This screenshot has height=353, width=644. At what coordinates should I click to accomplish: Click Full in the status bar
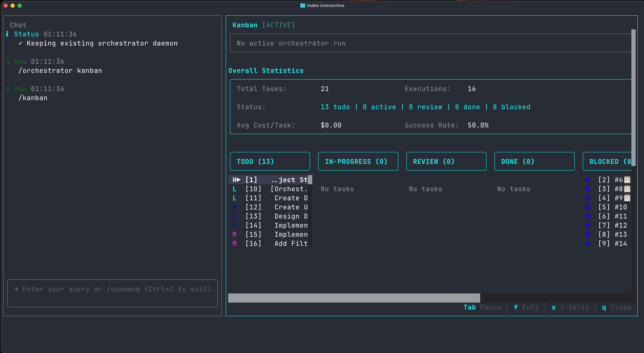(531, 307)
